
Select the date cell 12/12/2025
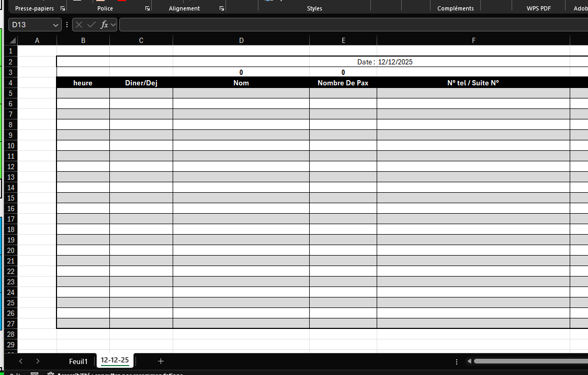[x=395, y=62]
